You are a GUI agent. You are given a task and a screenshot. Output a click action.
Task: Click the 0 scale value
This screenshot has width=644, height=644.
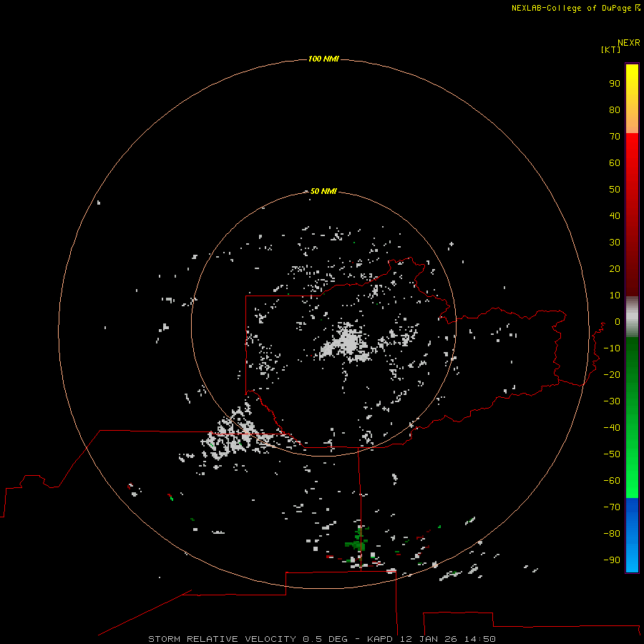618,322
